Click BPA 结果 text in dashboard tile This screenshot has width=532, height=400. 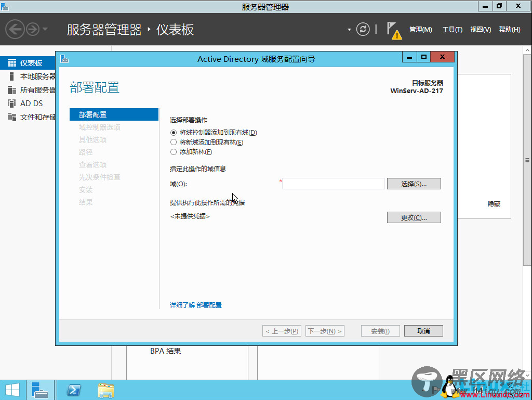pyautogui.click(x=166, y=351)
